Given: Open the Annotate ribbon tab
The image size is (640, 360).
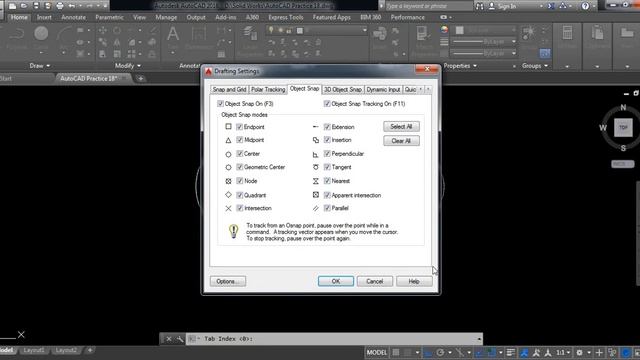Looking at the screenshot, I should tap(73, 17).
